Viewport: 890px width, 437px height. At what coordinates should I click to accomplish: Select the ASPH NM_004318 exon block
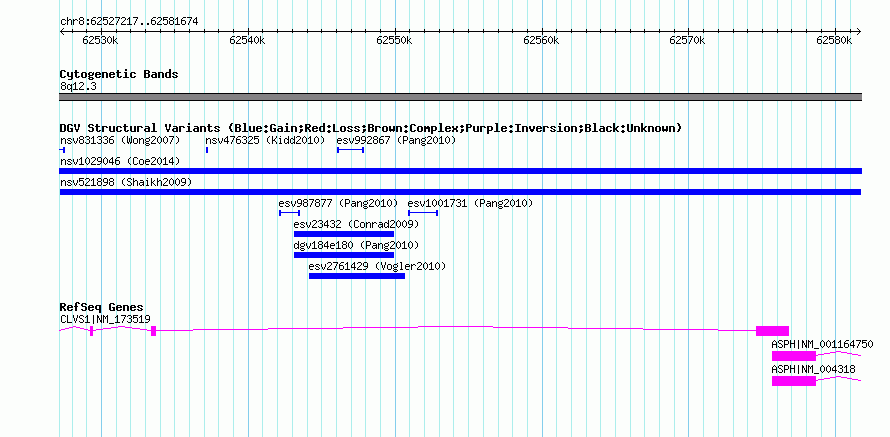click(x=794, y=381)
